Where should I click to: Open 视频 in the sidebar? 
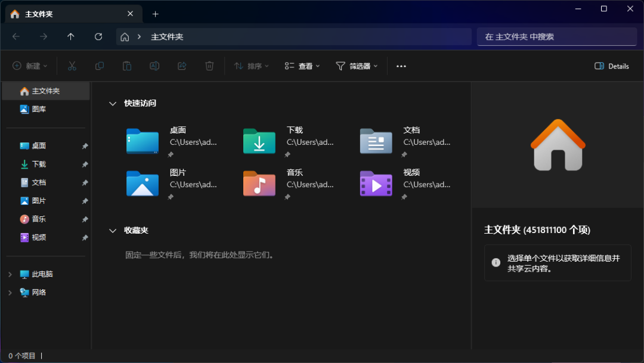point(46,237)
